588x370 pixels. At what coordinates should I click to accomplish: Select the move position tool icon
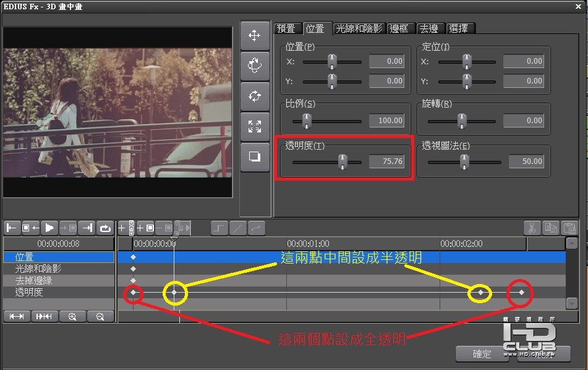(255, 36)
